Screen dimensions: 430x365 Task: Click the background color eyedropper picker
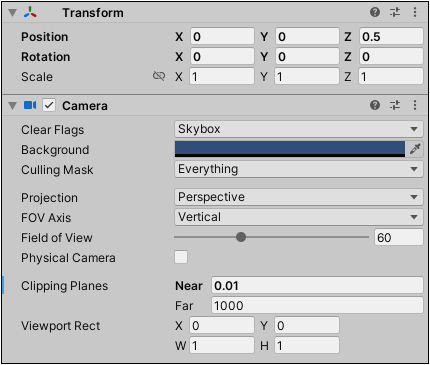415,149
